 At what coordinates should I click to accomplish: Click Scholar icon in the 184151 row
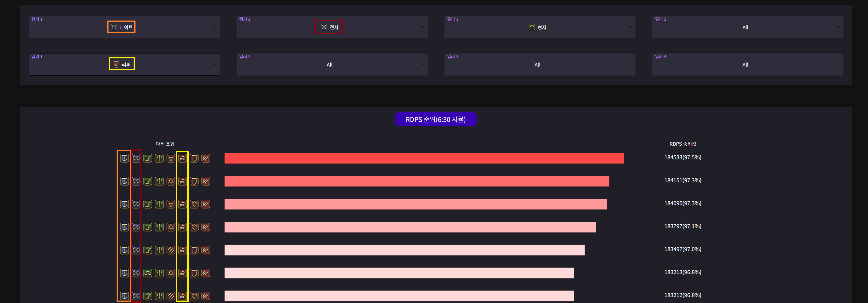click(148, 181)
